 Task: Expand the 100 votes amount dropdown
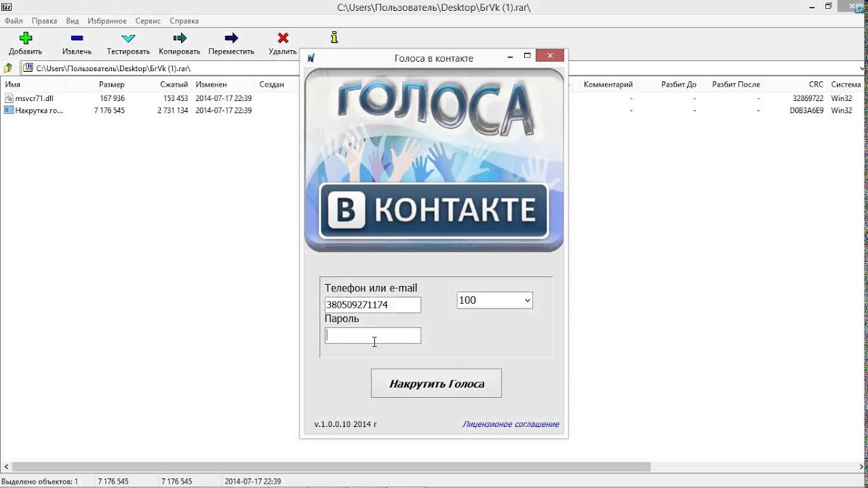tap(527, 300)
